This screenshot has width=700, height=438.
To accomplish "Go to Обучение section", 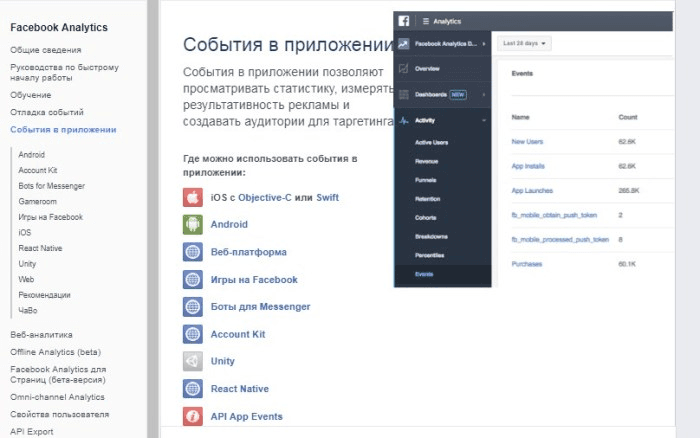I will 30,95.
